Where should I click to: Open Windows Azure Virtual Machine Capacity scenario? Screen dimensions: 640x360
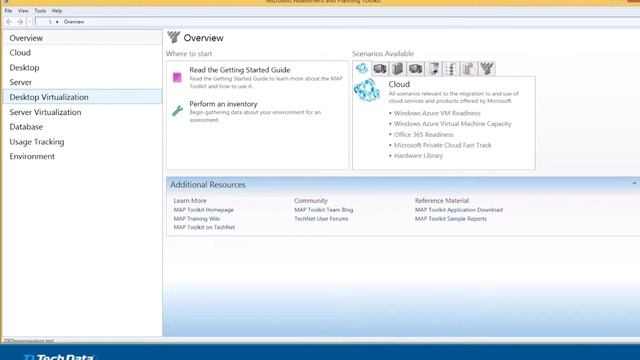(x=452, y=124)
